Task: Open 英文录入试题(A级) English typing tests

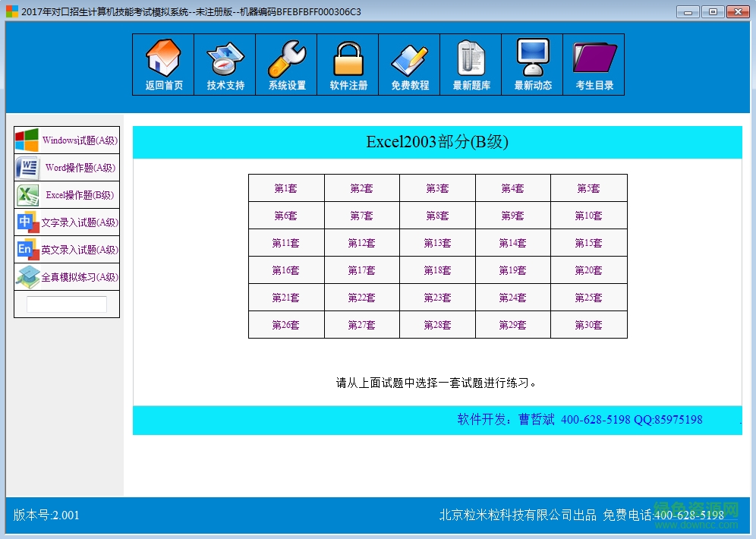Action: coord(66,250)
